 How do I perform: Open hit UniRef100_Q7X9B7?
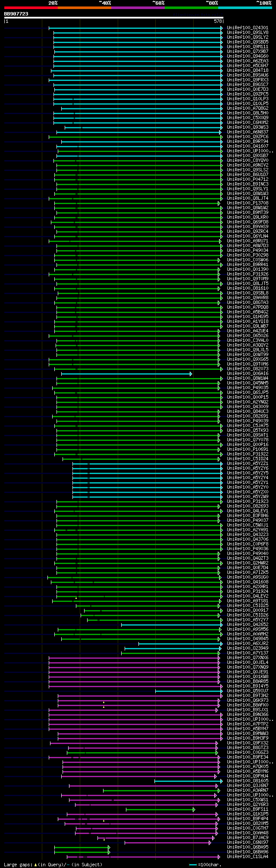point(248,52)
